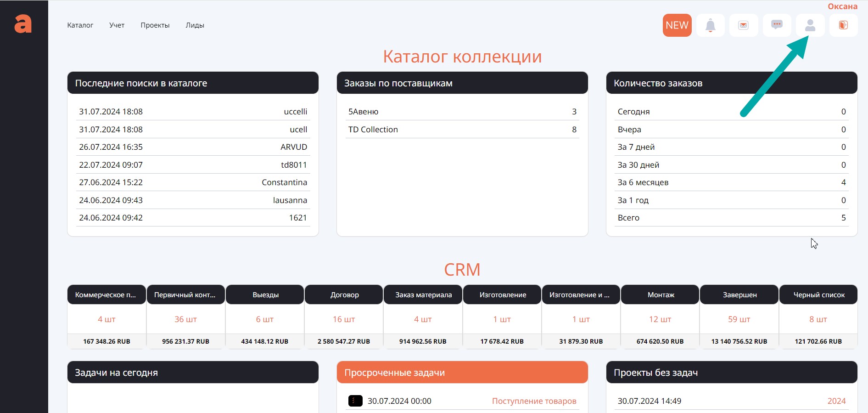Image resolution: width=868 pixels, height=413 pixels.
Task: Click the Оксана username label
Action: point(842,6)
